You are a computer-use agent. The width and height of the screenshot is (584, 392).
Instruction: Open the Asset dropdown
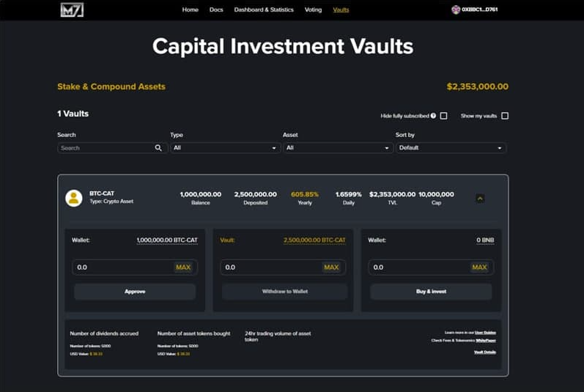[338, 148]
